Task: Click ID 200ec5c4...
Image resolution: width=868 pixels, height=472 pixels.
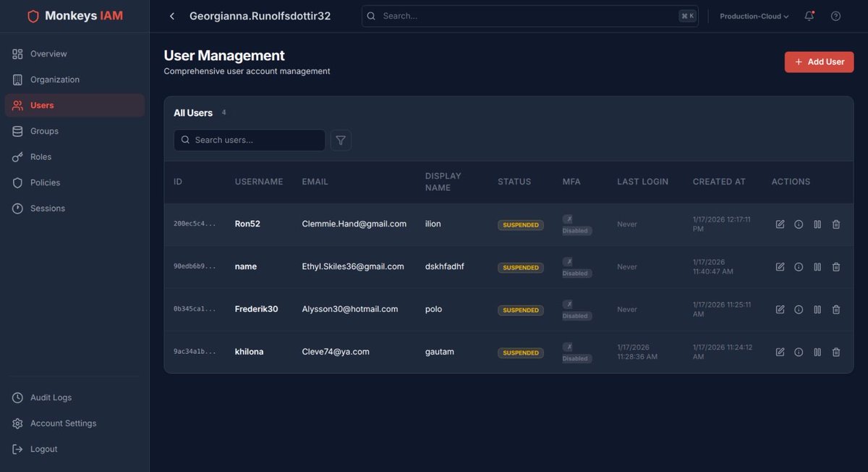Action: (x=195, y=224)
